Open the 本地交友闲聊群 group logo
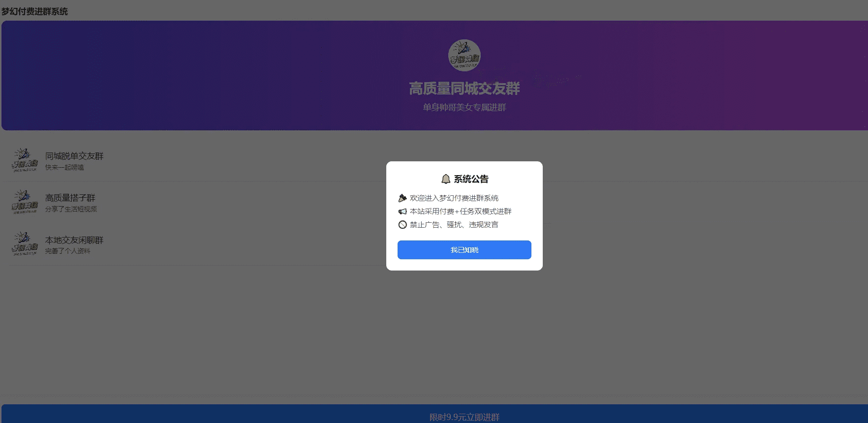 (25, 244)
